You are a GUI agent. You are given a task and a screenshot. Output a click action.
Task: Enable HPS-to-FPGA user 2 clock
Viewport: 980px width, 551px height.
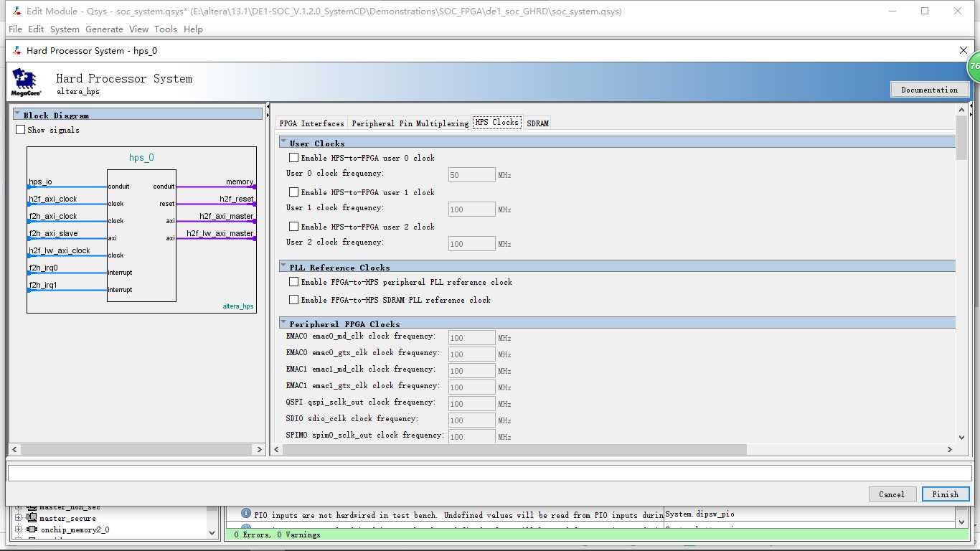[293, 227]
